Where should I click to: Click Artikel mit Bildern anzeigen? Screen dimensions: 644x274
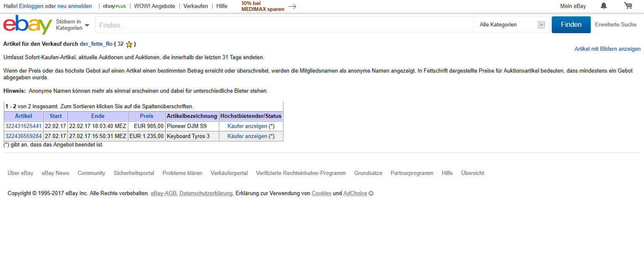pos(607,49)
